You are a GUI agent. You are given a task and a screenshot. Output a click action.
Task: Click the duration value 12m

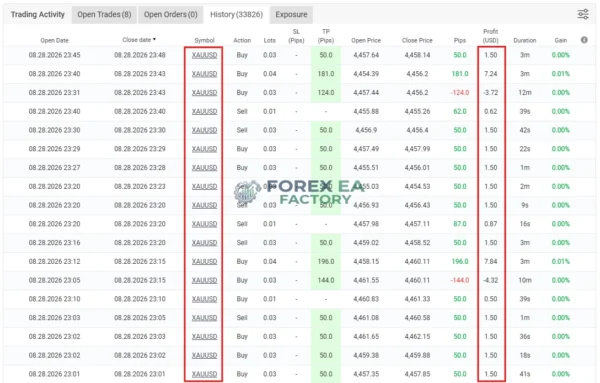pos(525,93)
